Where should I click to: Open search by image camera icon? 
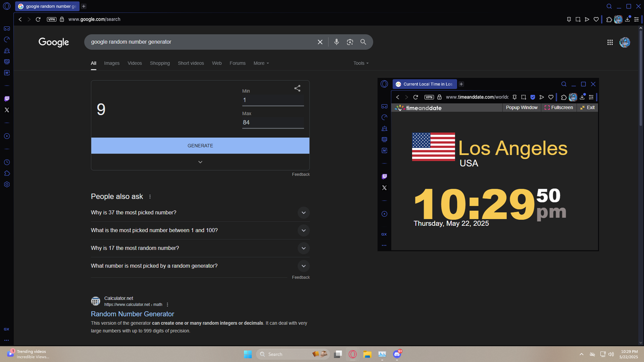click(x=350, y=42)
